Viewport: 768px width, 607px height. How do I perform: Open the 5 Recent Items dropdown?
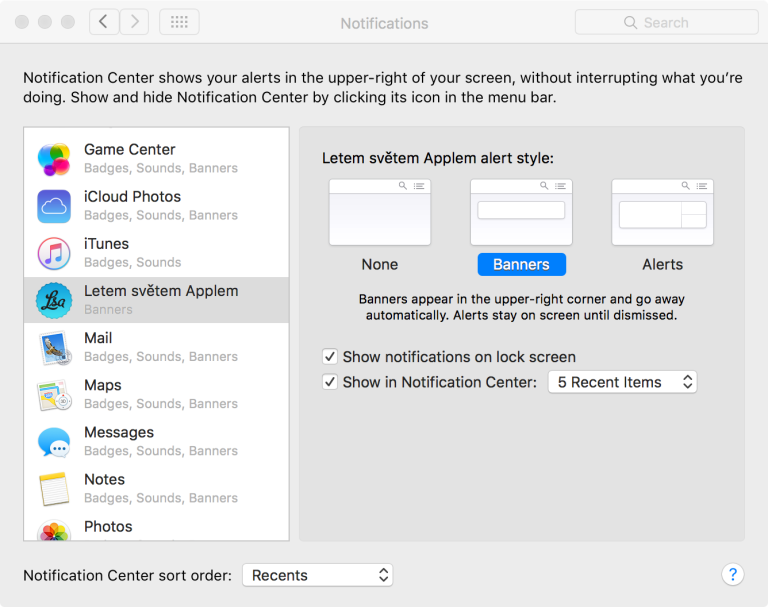pos(622,382)
